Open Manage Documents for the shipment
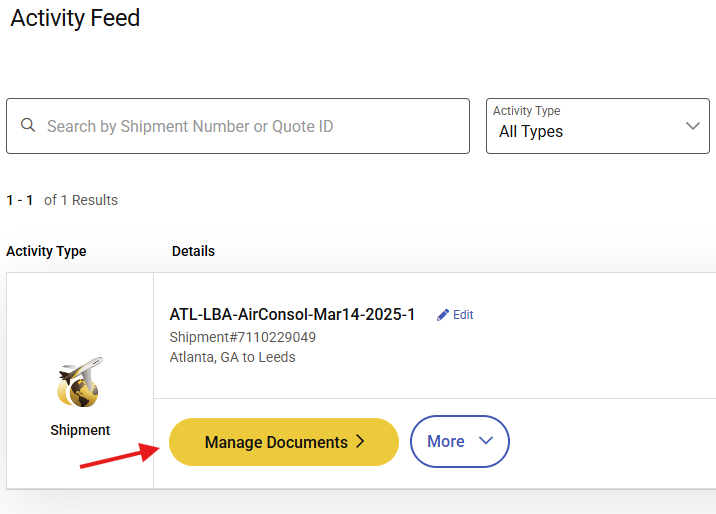 point(283,442)
